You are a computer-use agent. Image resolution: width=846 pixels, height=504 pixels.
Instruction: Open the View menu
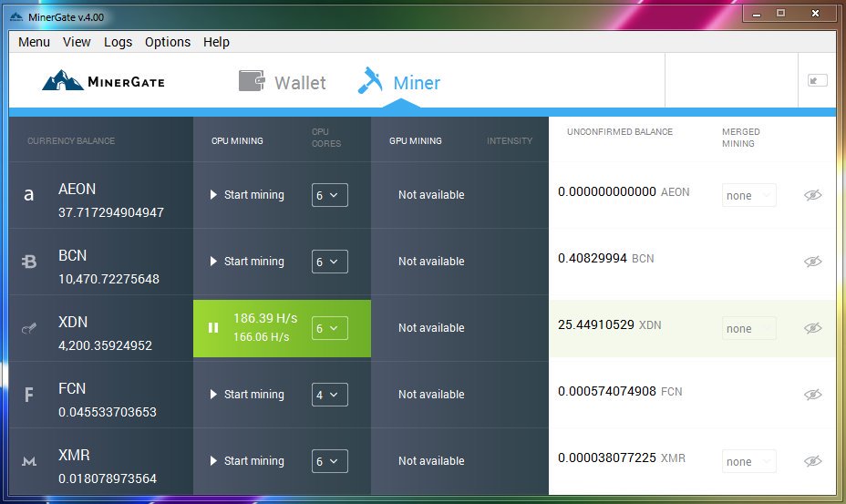pos(77,42)
